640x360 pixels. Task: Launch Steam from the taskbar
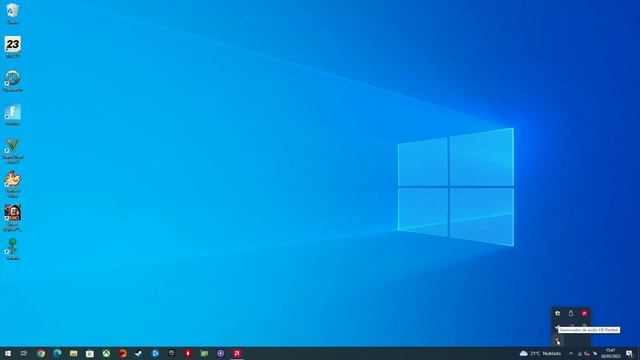coord(139,353)
